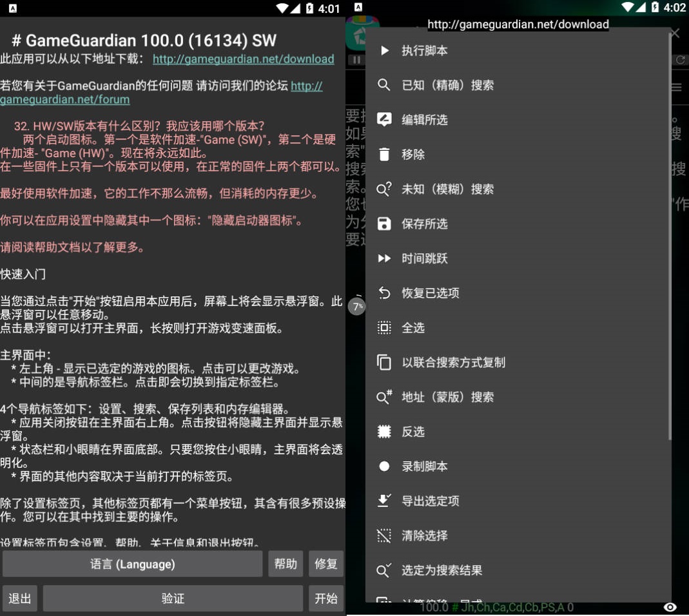Choose 以联合搜索方式复制 from the menu
This screenshot has width=689, height=616.
click(517, 362)
